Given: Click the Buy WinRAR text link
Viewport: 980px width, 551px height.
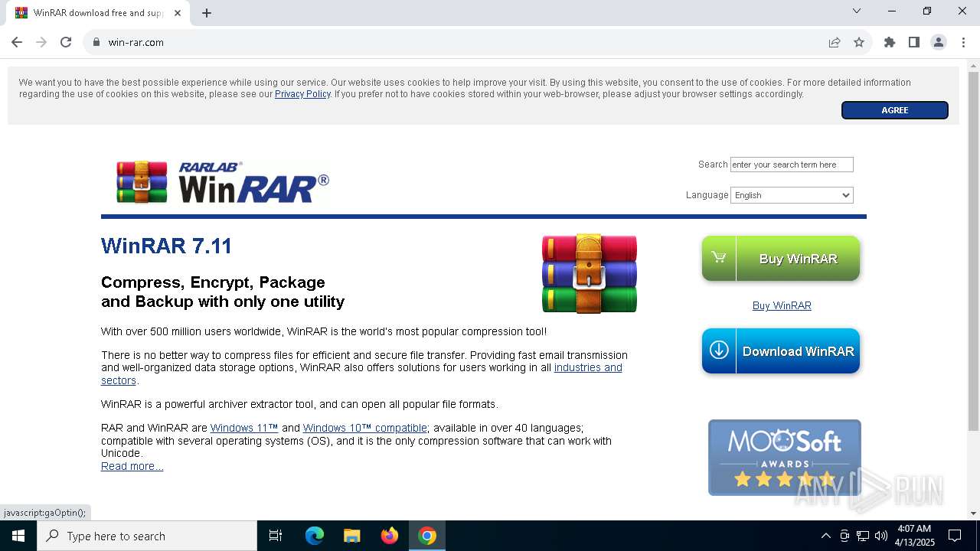Looking at the screenshot, I should [782, 305].
